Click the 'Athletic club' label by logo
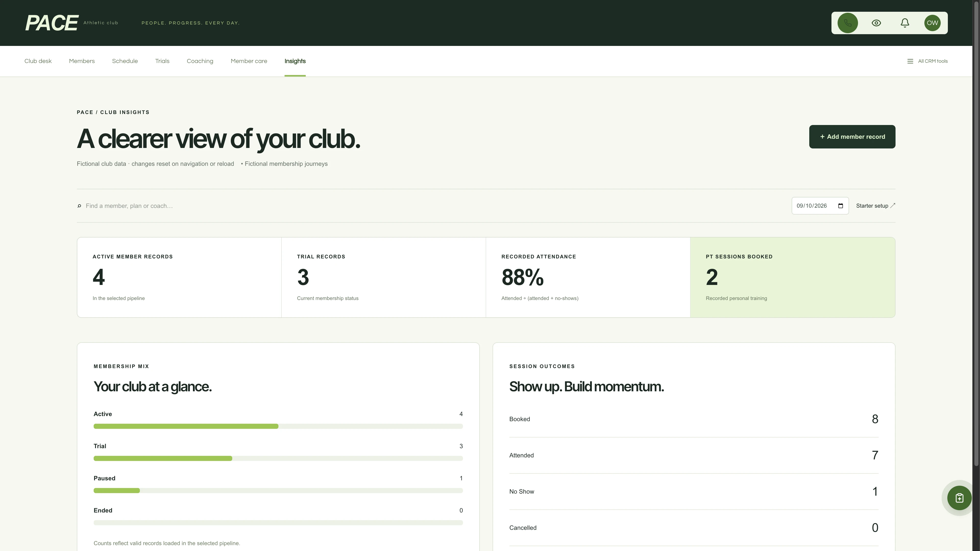980x551 pixels. (101, 23)
